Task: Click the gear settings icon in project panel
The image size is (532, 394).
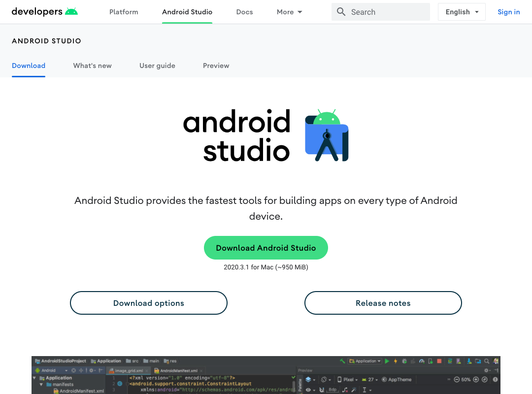Action: point(91,370)
